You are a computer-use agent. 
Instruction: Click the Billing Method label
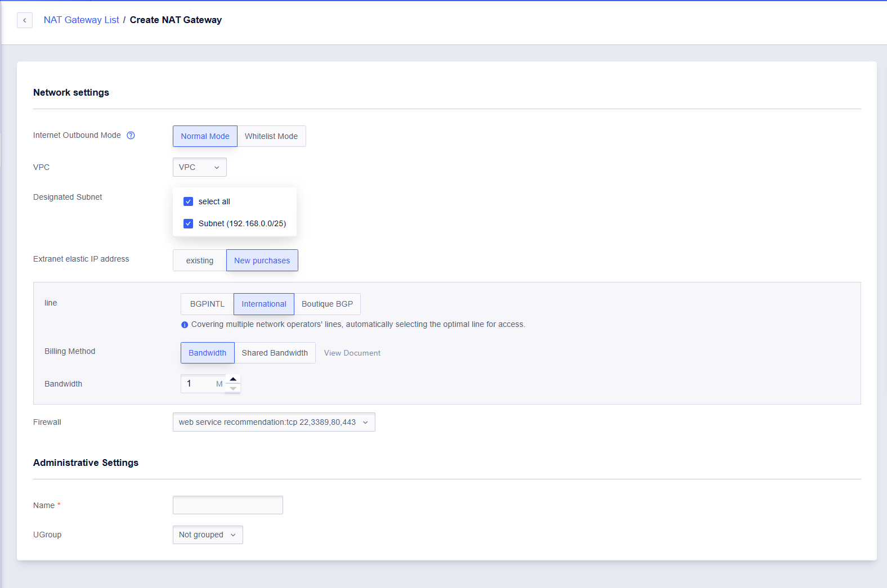(x=70, y=351)
